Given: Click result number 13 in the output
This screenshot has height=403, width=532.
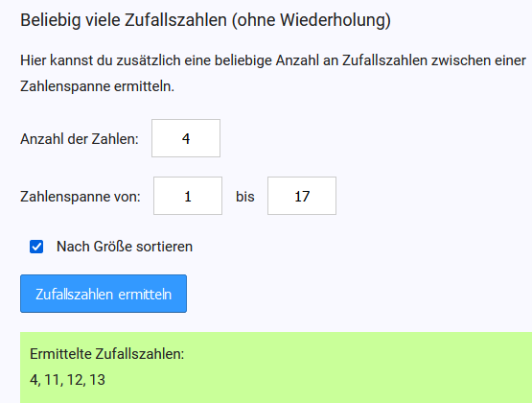Looking at the screenshot, I should pyautogui.click(x=98, y=380).
